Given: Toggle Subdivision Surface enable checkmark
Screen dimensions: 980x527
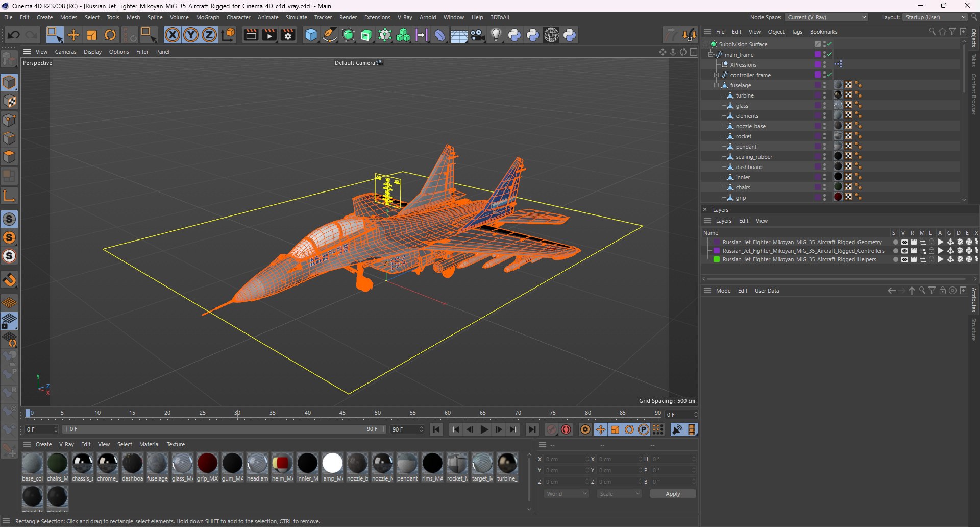Looking at the screenshot, I should tap(829, 44).
